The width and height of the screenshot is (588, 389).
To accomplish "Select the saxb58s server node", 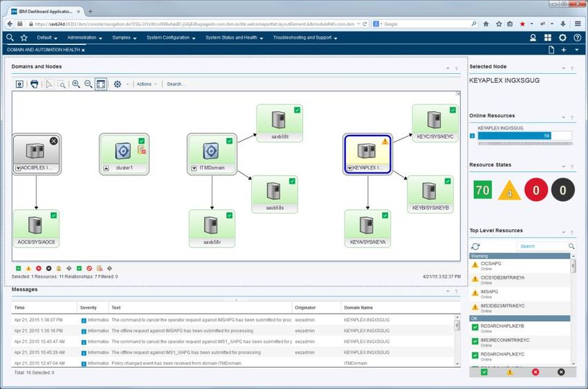I will [x=275, y=194].
